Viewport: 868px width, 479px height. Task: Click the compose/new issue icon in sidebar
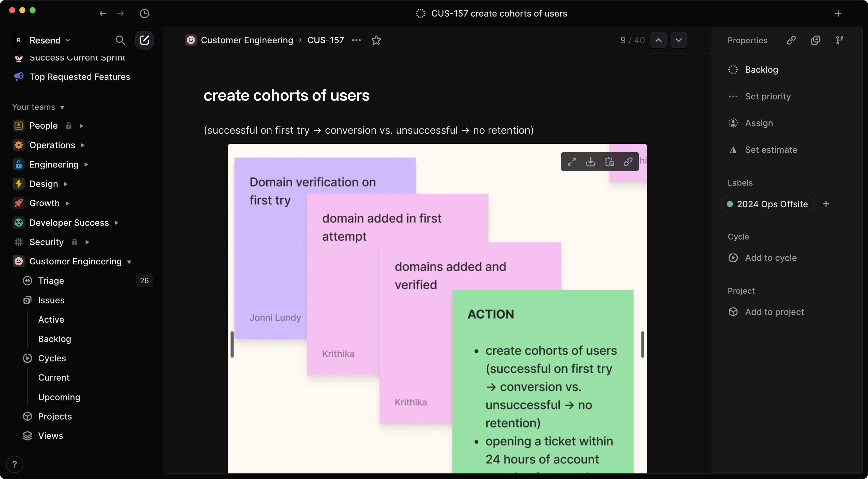(x=145, y=39)
